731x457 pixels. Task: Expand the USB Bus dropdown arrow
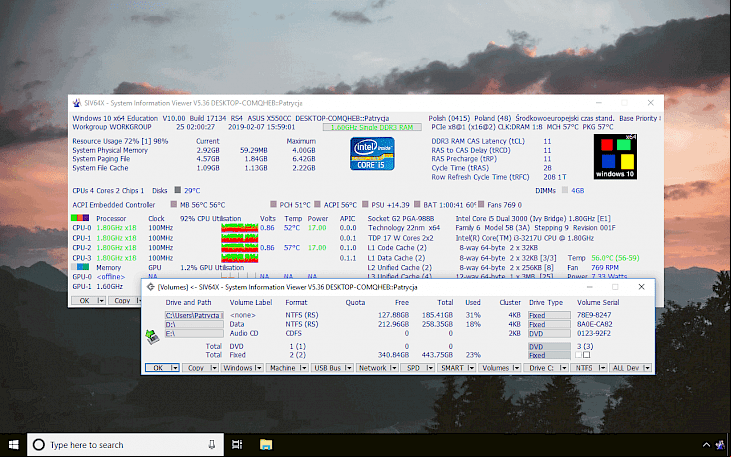348,368
